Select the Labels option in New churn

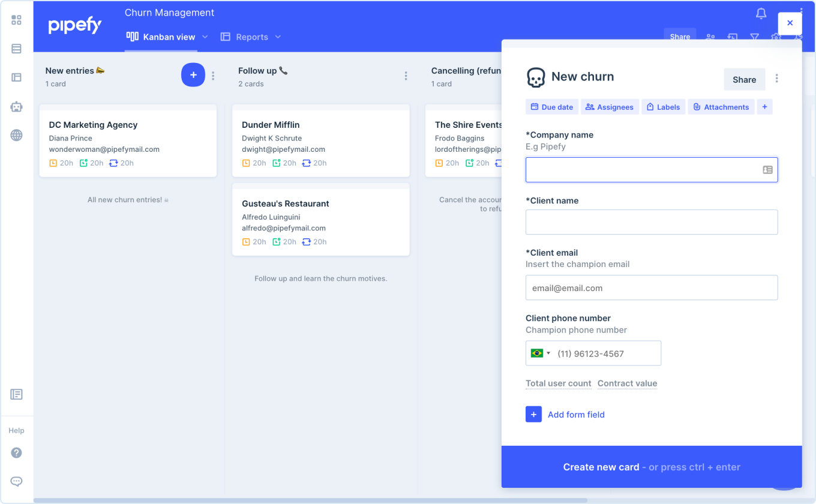tap(663, 106)
